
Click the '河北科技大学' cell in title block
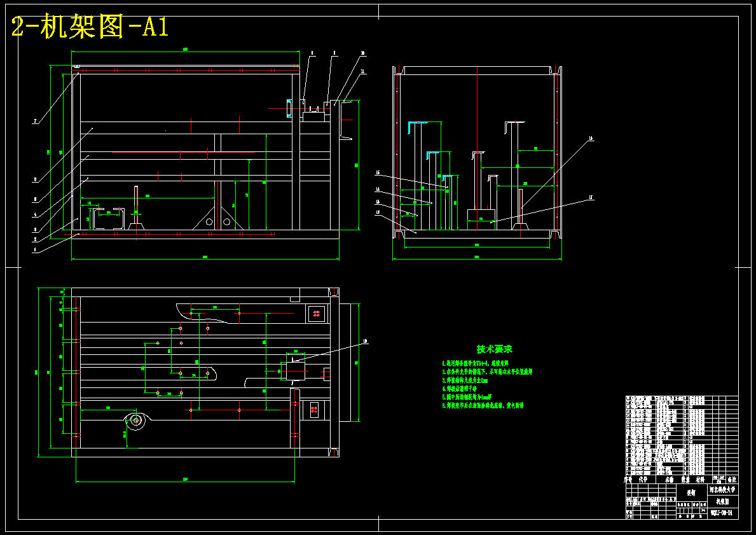723,490
